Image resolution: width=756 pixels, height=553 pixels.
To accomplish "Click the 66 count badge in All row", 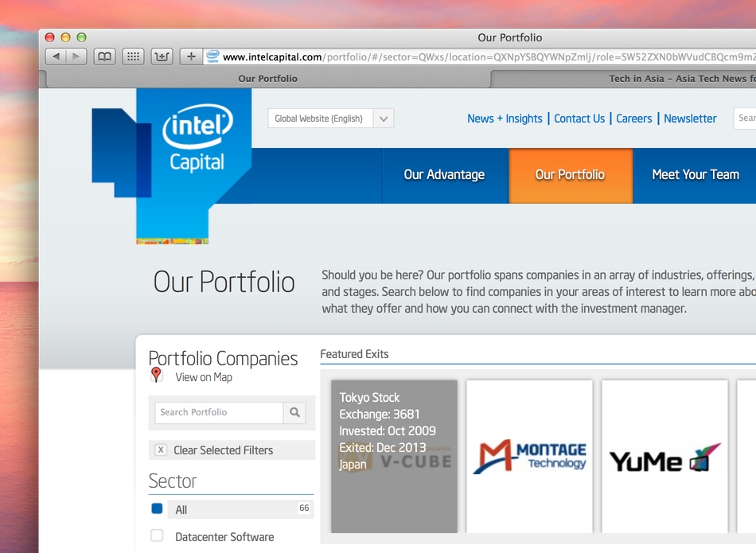I will pos(304,508).
